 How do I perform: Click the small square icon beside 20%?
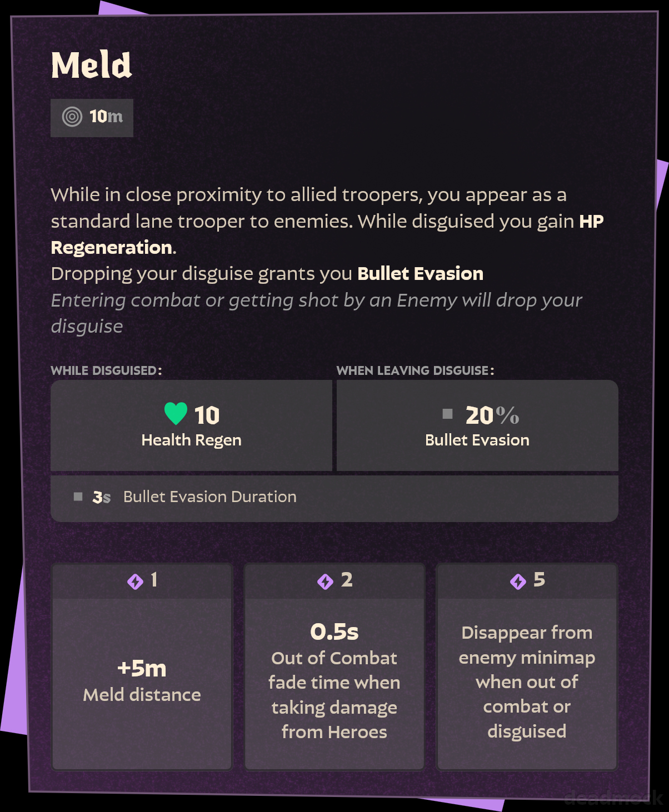tap(447, 414)
